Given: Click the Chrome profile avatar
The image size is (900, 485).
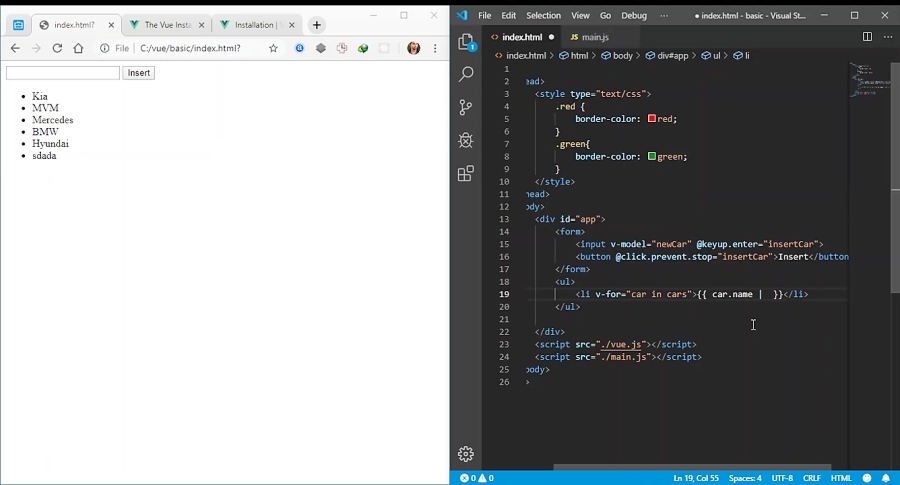Looking at the screenshot, I should click(413, 48).
